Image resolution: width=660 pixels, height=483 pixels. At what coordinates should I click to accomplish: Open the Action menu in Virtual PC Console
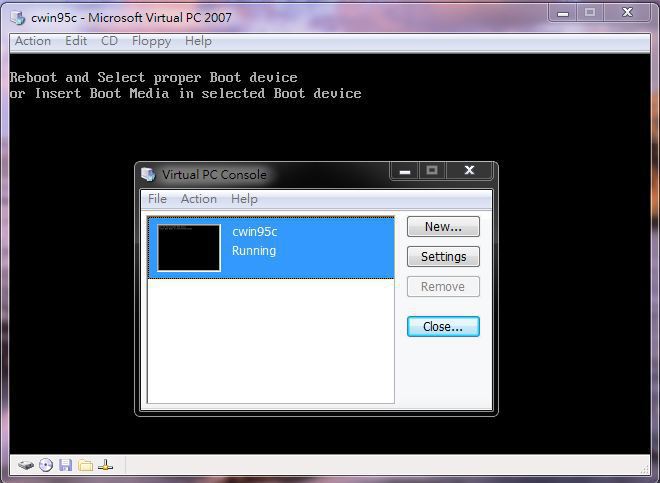coord(199,199)
